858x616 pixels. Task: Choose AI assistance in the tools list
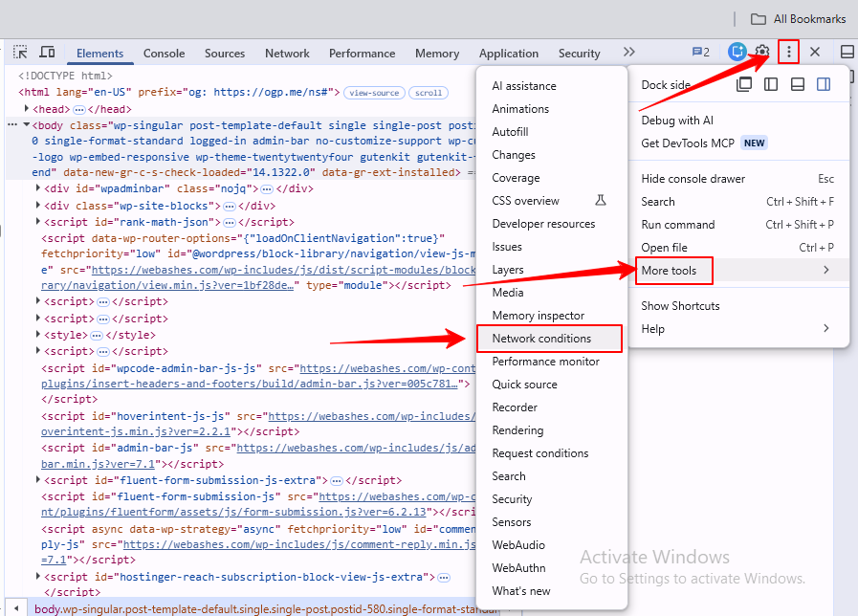552,86
